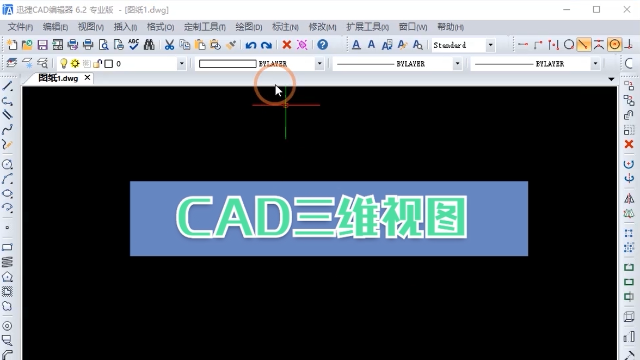Redo the last undone action
The image size is (640, 360).
(266, 45)
